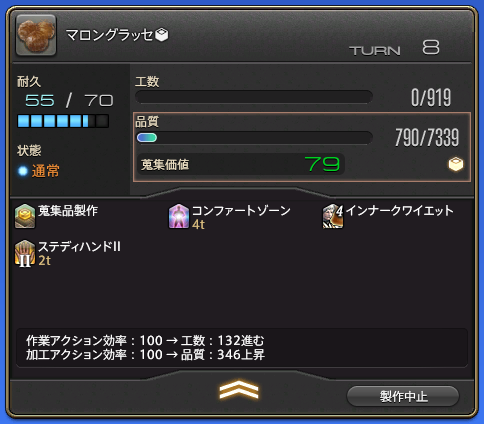Screen dimensions: 484x424
Task: Select the 蒐集品製作 status icon
Action: point(25,216)
